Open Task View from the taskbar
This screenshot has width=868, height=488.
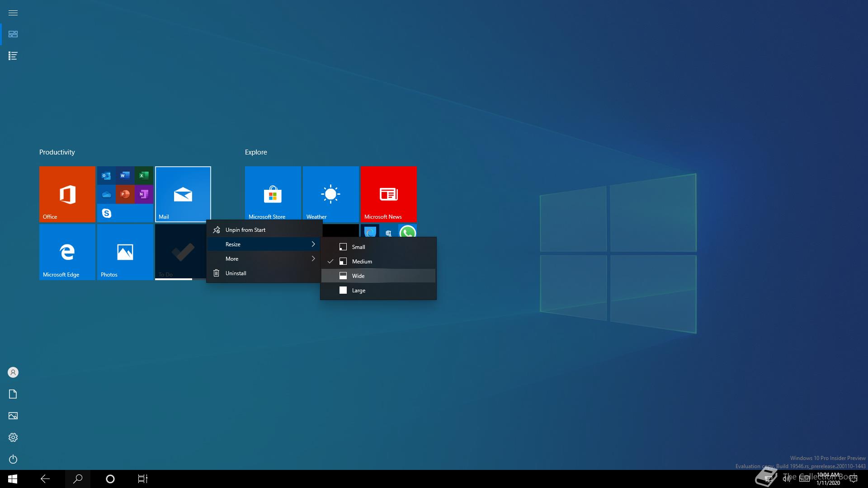coord(143,479)
